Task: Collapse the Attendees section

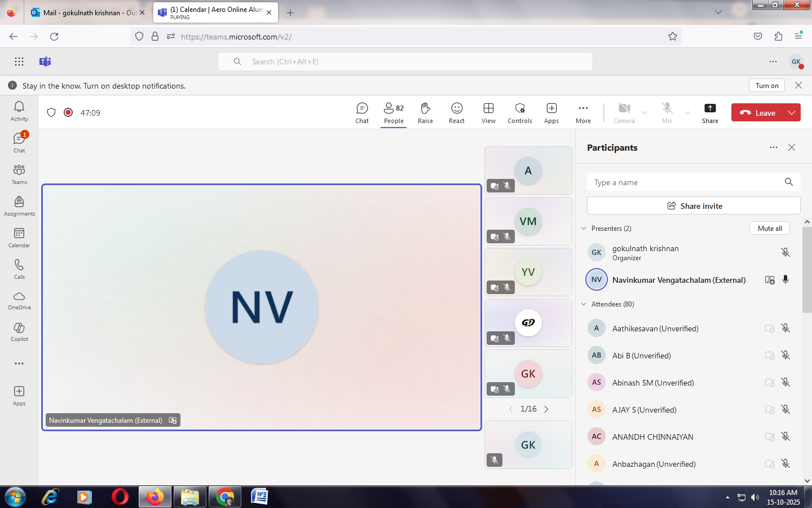Action: point(584,304)
